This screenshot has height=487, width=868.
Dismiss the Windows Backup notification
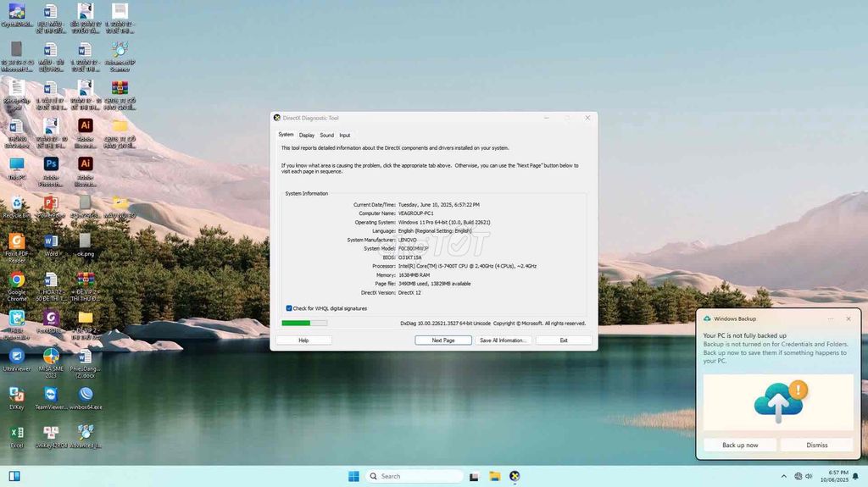click(816, 445)
